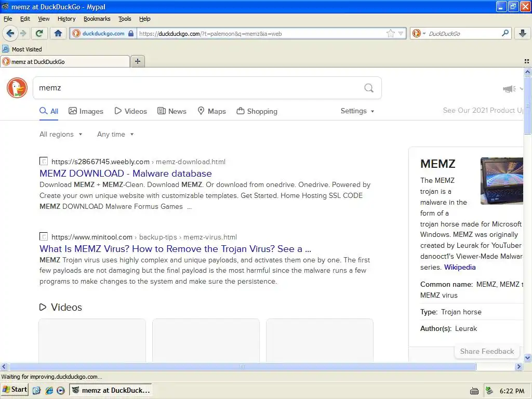The width and height of the screenshot is (532, 399).
Task: Switch to News results
Action: 172,111
